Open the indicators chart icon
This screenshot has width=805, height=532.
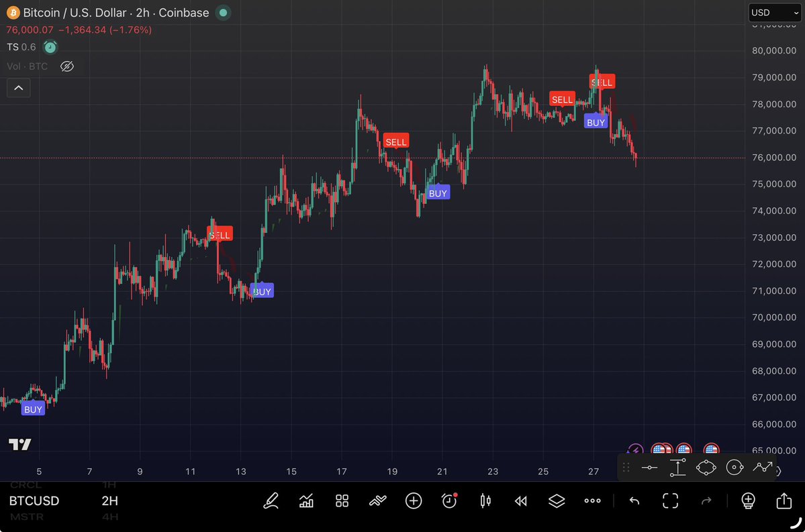(307, 500)
